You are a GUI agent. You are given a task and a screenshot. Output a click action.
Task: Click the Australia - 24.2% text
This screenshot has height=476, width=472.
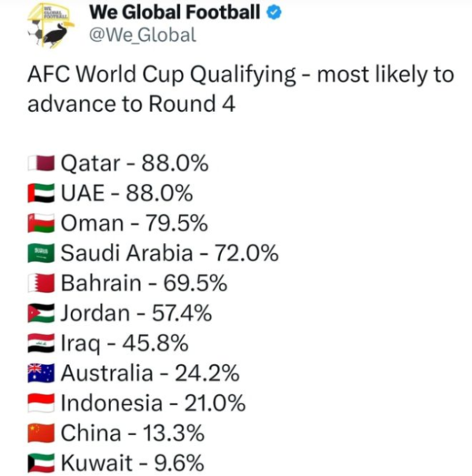pyautogui.click(x=150, y=373)
